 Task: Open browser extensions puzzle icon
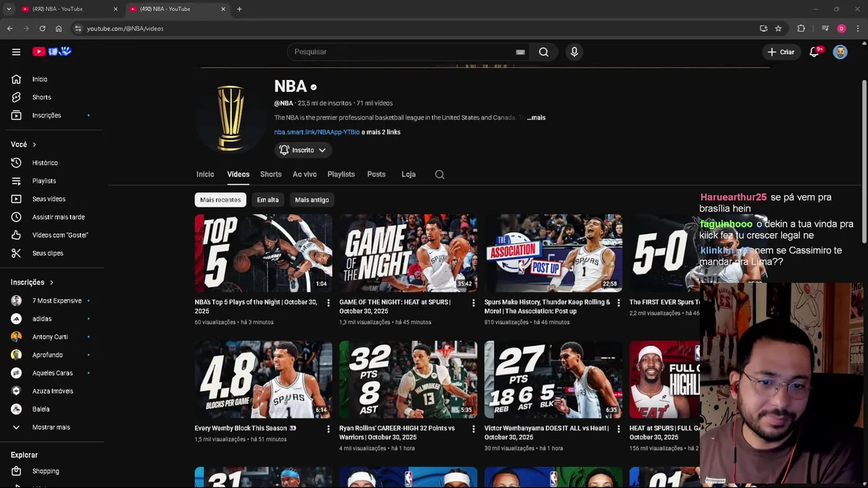[x=801, y=28]
